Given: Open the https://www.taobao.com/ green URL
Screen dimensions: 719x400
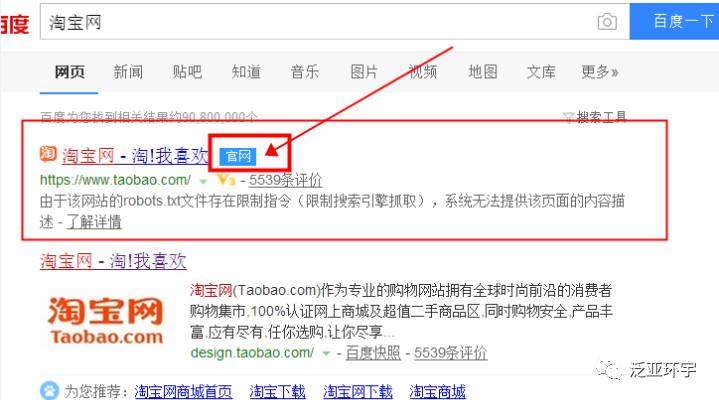Looking at the screenshot, I should point(116,180).
